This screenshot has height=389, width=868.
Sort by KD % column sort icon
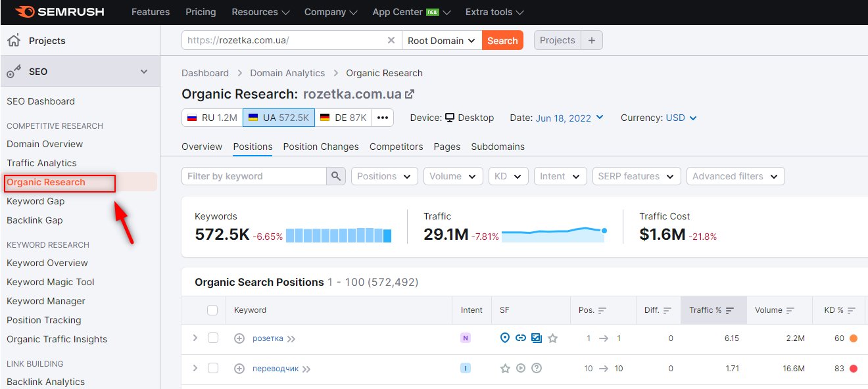tap(852, 310)
